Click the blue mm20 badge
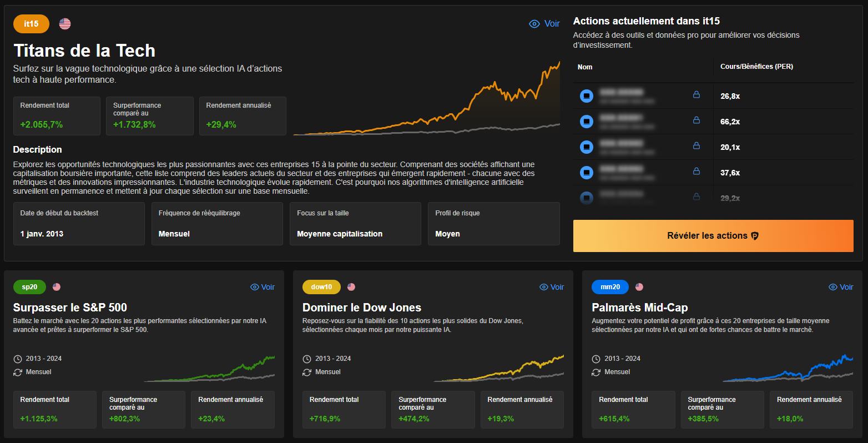The image size is (868, 443). [x=610, y=287]
